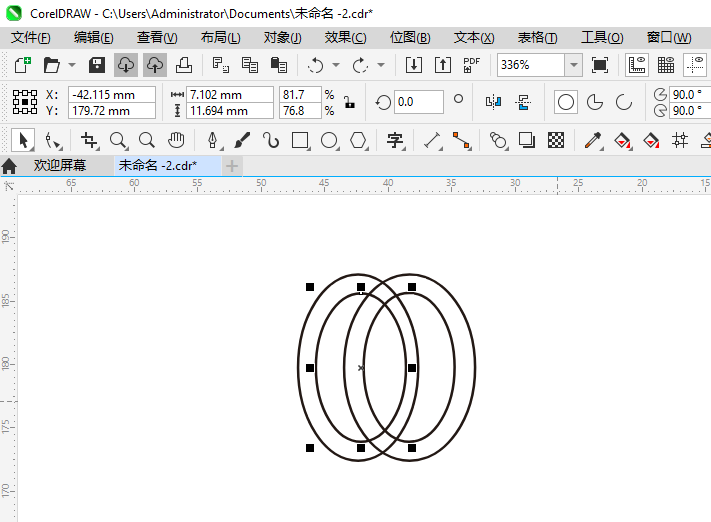Image resolution: width=711 pixels, height=522 pixels.
Task: Print the document with the printer icon
Action: 184,65
